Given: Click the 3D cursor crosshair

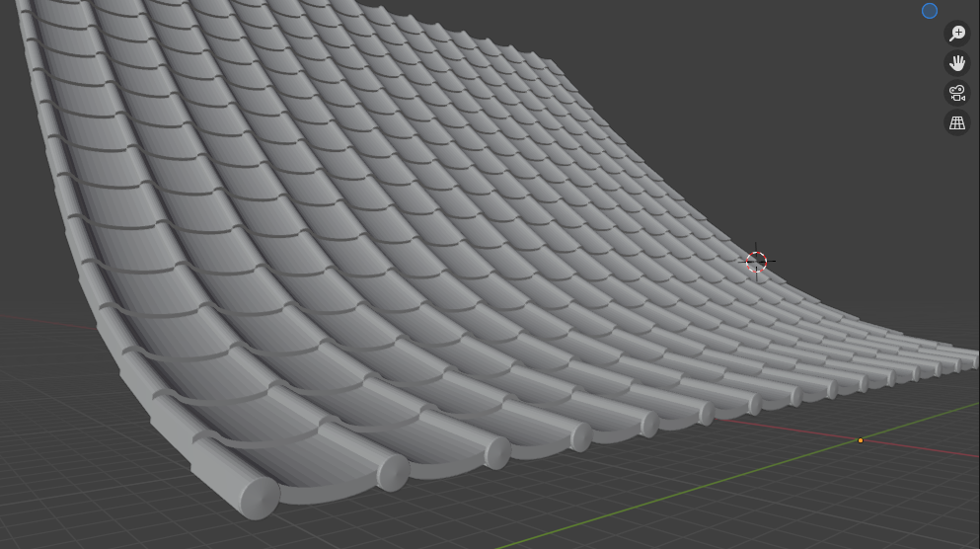Looking at the screenshot, I should click(756, 262).
